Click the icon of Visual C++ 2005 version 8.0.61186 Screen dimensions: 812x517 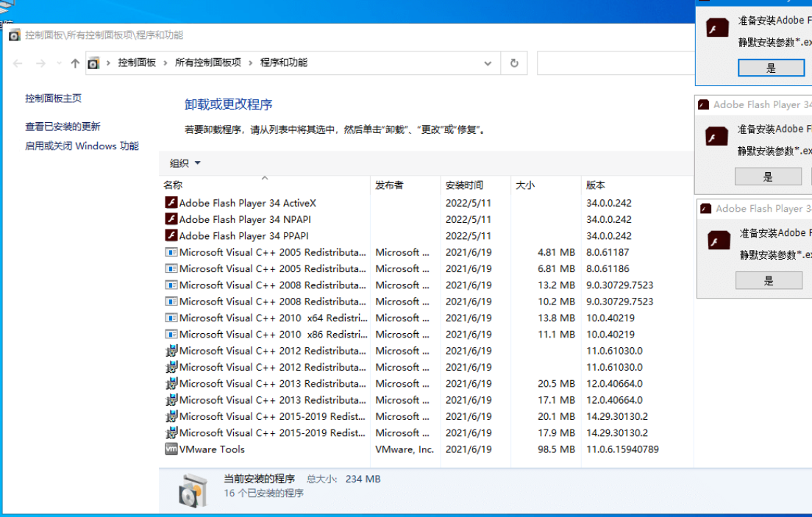tap(171, 268)
